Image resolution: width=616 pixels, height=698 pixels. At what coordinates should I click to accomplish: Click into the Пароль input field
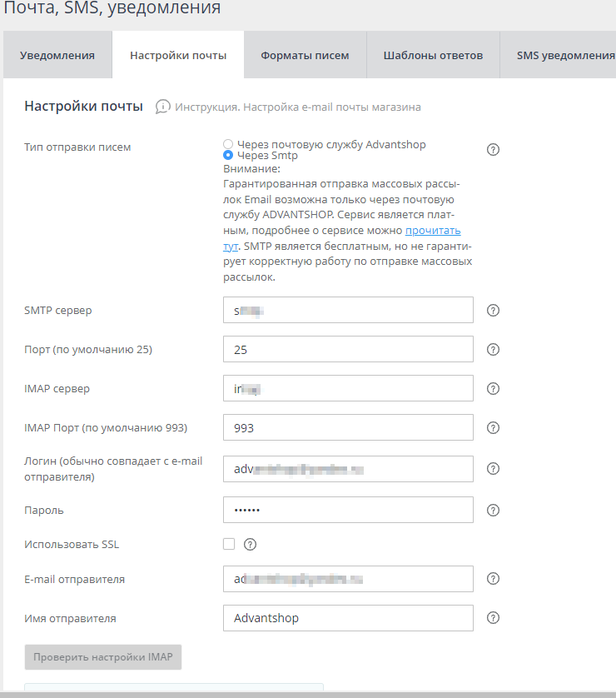(348, 510)
